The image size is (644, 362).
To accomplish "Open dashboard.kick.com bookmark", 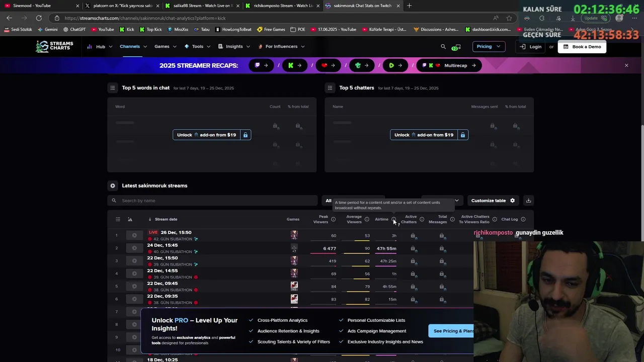I will tap(488, 29).
